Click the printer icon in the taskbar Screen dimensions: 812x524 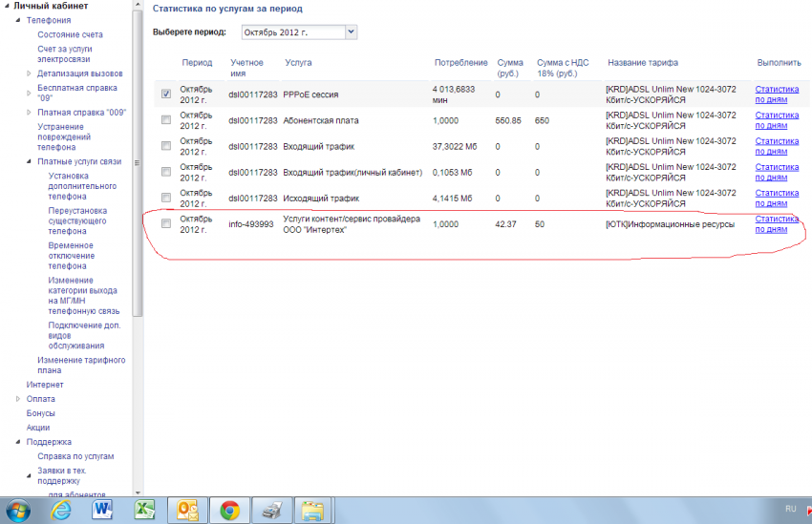[x=271, y=511]
